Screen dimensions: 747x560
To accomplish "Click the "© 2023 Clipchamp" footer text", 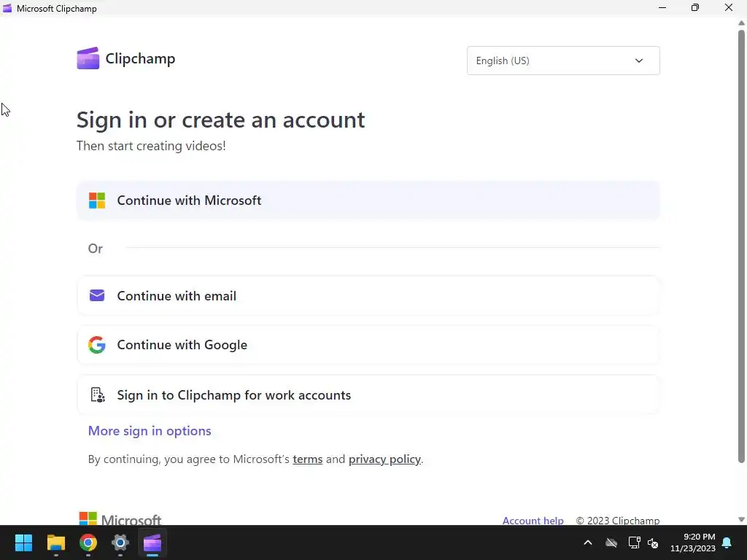I will click(618, 521).
